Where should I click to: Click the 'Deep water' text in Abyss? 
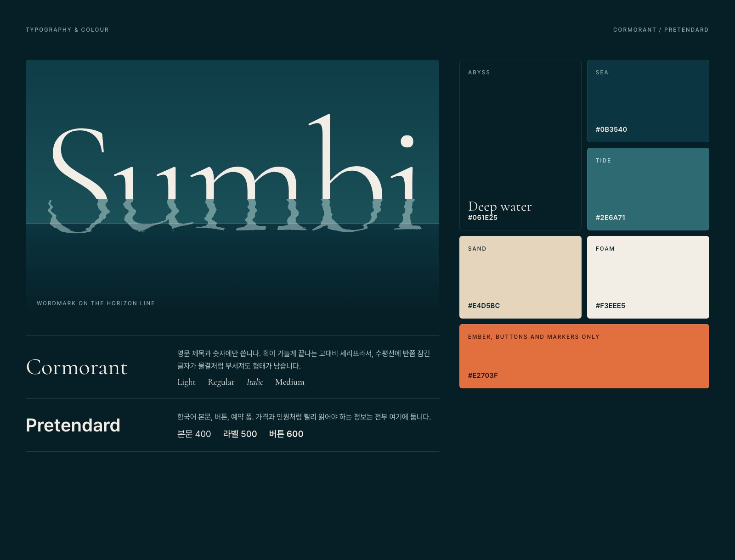click(500, 207)
